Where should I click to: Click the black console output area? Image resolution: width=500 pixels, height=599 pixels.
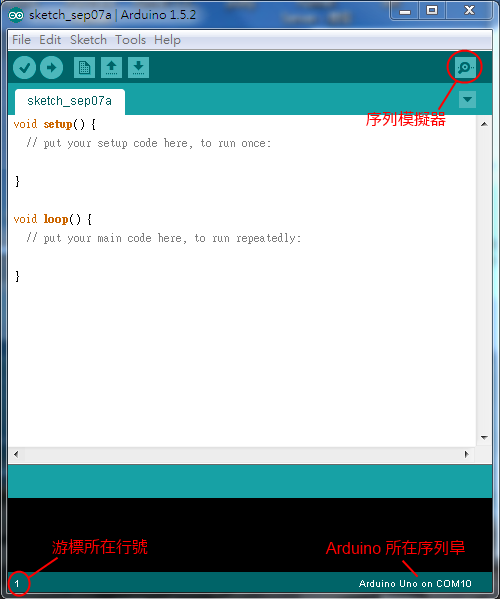[x=250, y=535]
